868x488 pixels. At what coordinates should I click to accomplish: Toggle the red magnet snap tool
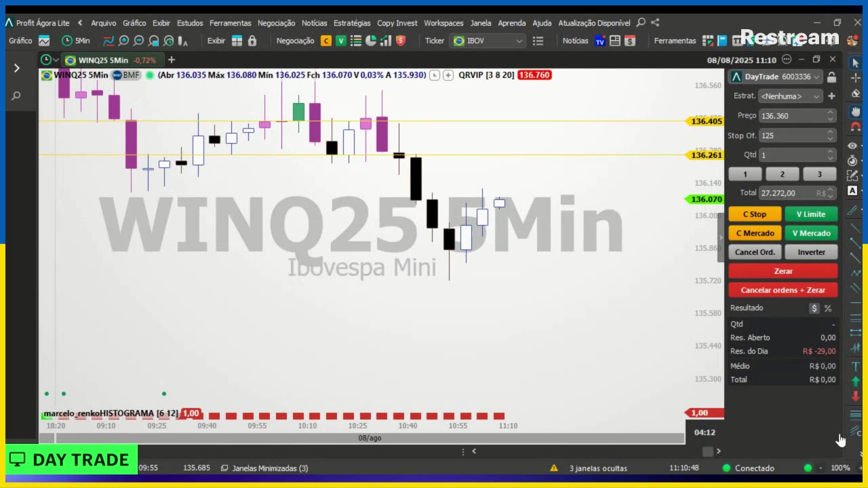point(855,127)
